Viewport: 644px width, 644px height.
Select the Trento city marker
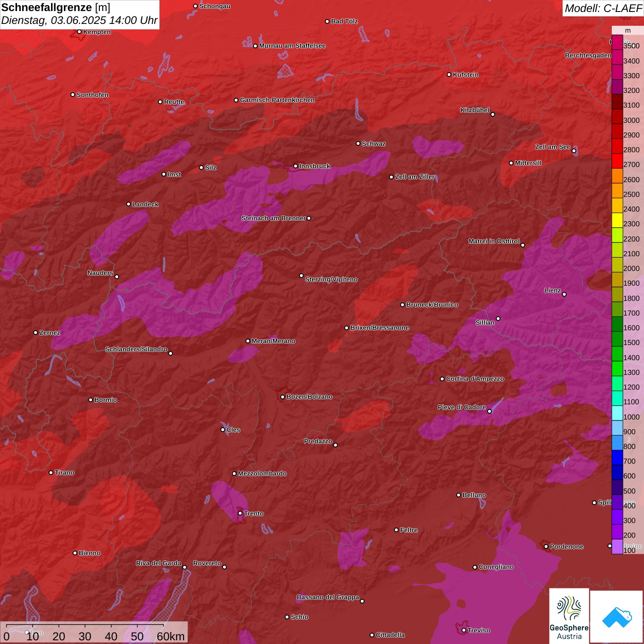pyautogui.click(x=240, y=513)
